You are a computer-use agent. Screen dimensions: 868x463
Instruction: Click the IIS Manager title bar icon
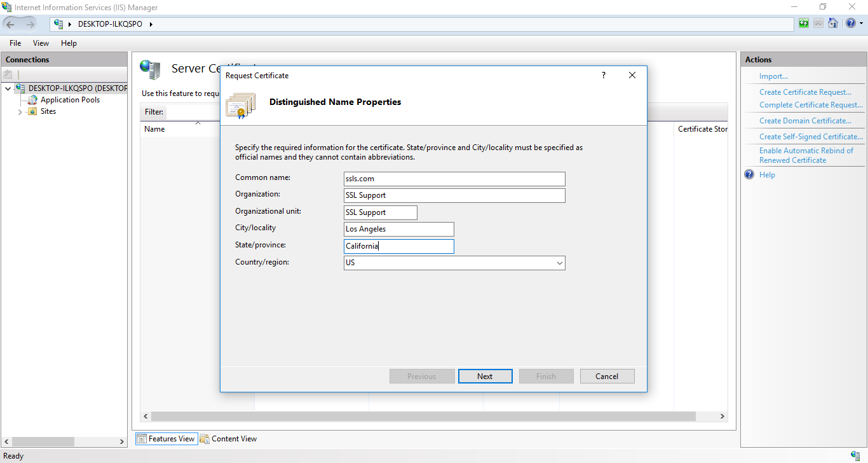[7, 7]
